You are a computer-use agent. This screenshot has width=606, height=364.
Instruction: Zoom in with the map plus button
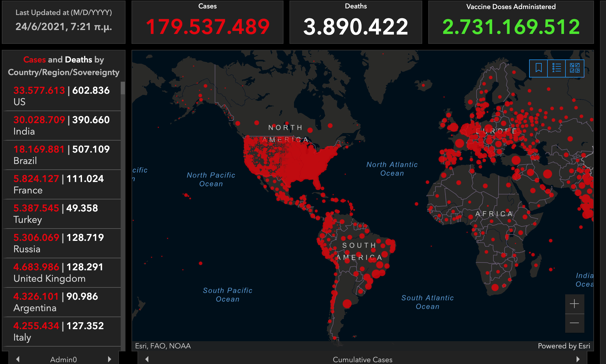click(574, 304)
